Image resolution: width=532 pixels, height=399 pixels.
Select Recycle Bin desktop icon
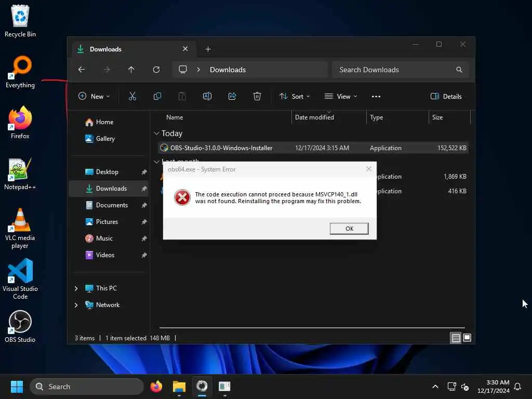(20, 21)
